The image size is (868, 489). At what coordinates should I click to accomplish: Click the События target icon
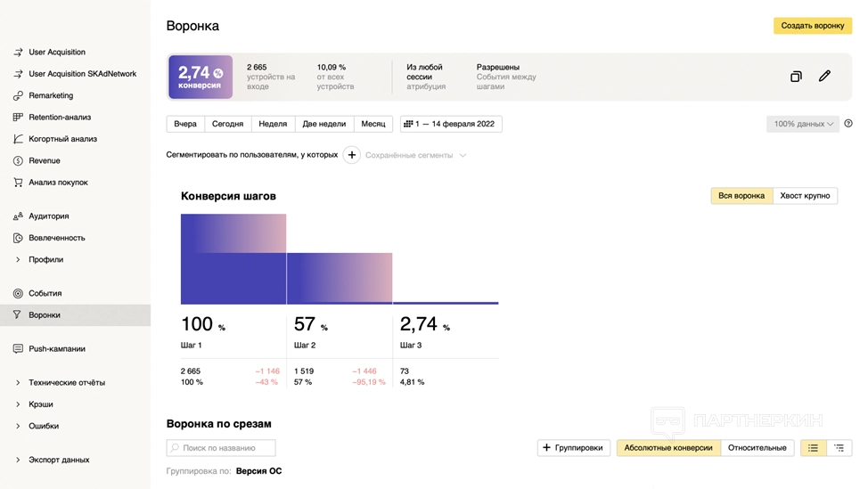tap(19, 294)
